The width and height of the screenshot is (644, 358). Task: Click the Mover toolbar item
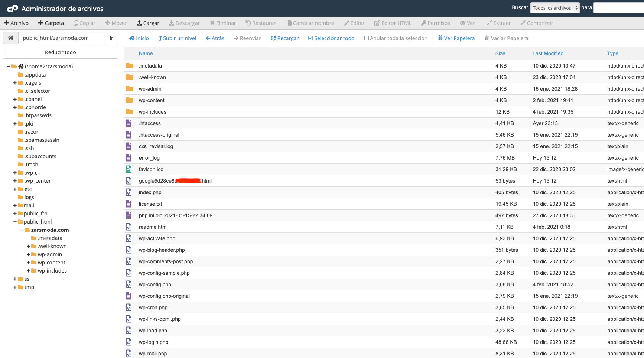point(116,23)
